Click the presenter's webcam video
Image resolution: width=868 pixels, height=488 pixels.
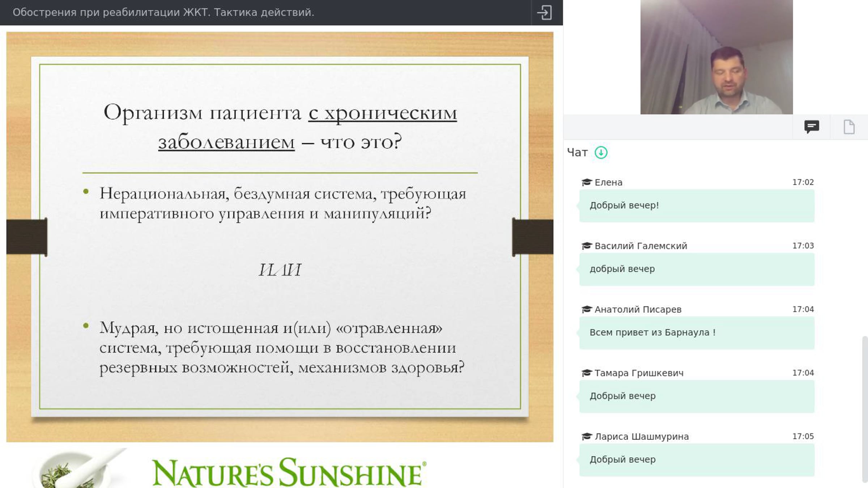[x=716, y=57]
